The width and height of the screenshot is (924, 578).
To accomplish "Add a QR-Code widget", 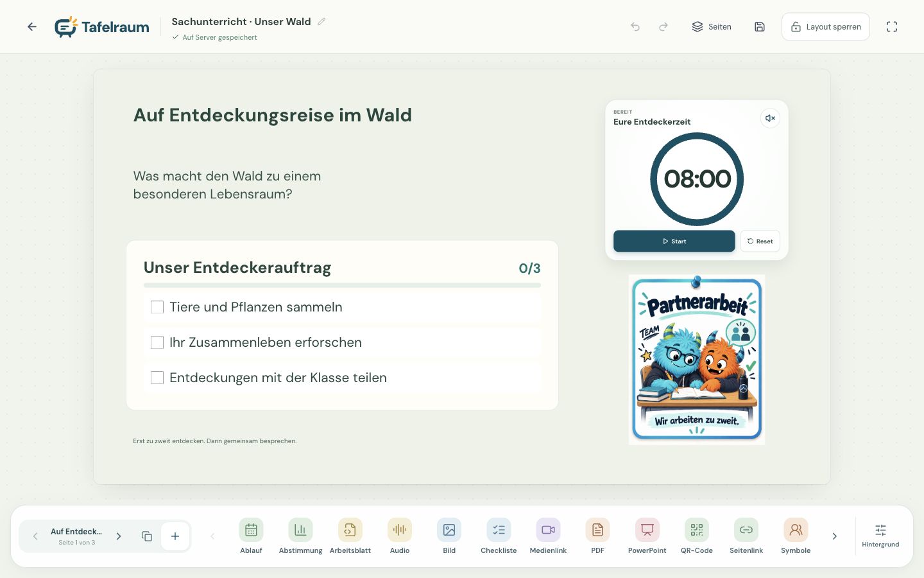I will pos(697,536).
